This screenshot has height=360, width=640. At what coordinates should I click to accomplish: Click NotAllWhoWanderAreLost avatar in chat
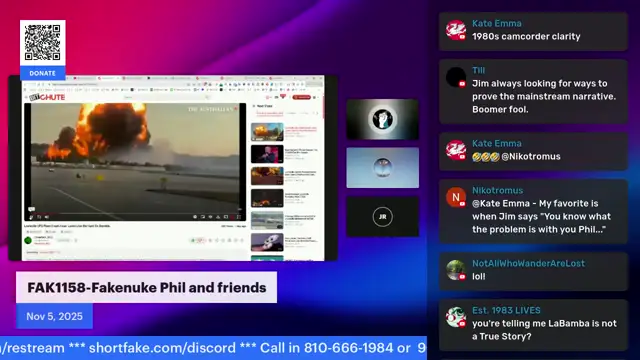pyautogui.click(x=456, y=270)
